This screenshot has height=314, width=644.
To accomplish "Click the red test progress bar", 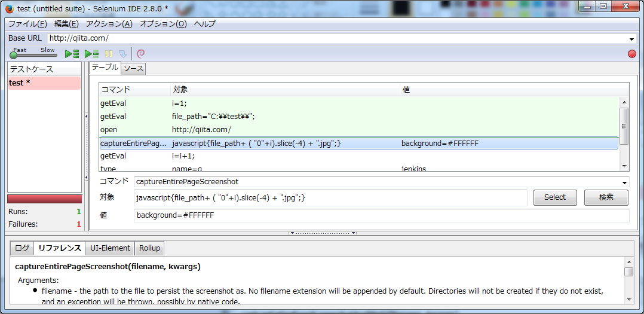I will coord(44,199).
